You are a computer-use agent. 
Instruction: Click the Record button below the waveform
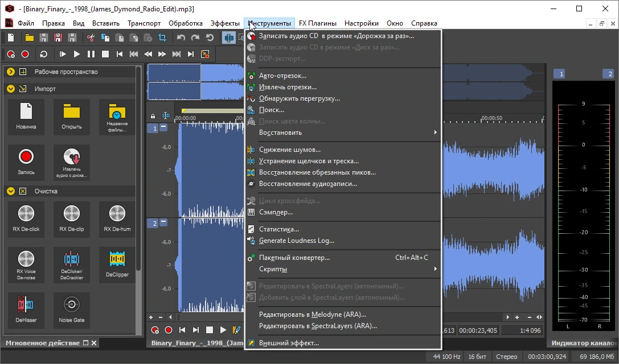(x=169, y=330)
